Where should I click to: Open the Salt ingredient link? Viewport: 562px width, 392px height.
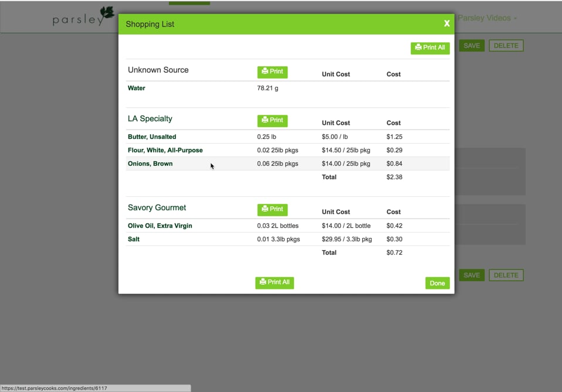pyautogui.click(x=134, y=239)
